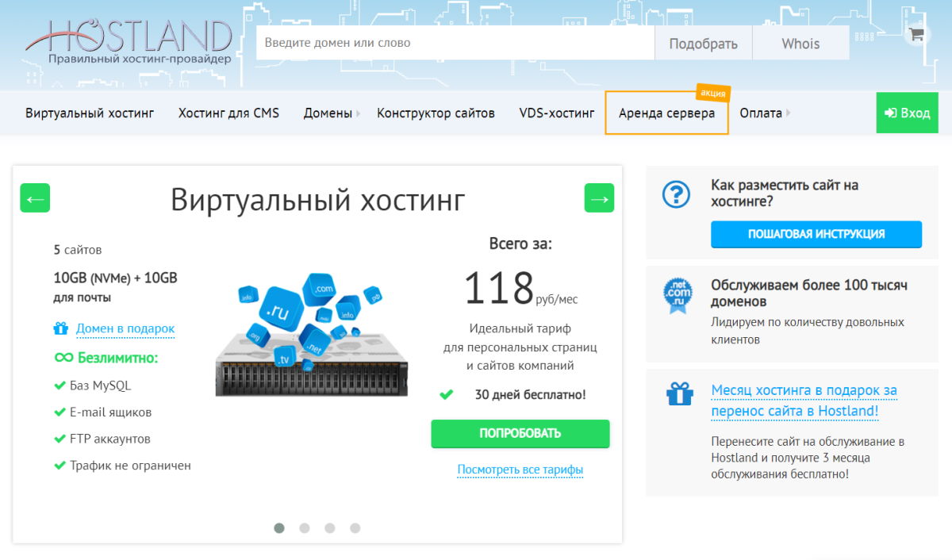
Task: Open the "Посмотреть все тарифы" link
Action: coord(520,469)
